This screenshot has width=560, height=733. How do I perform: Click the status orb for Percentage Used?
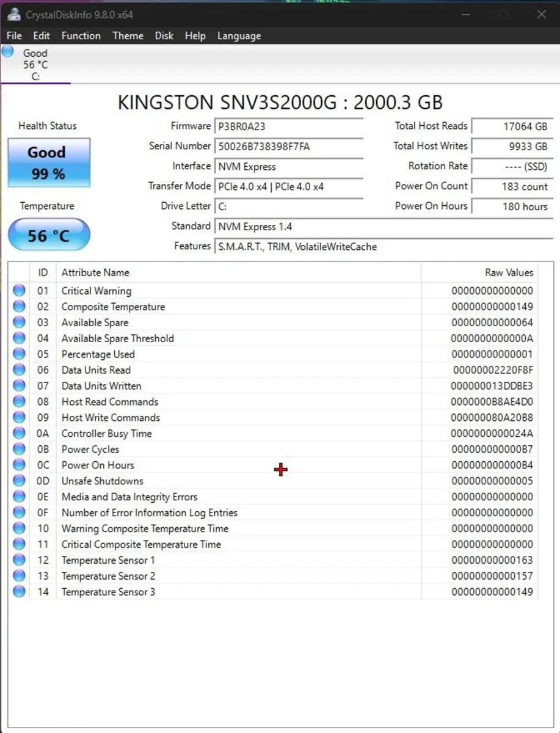tap(20, 354)
